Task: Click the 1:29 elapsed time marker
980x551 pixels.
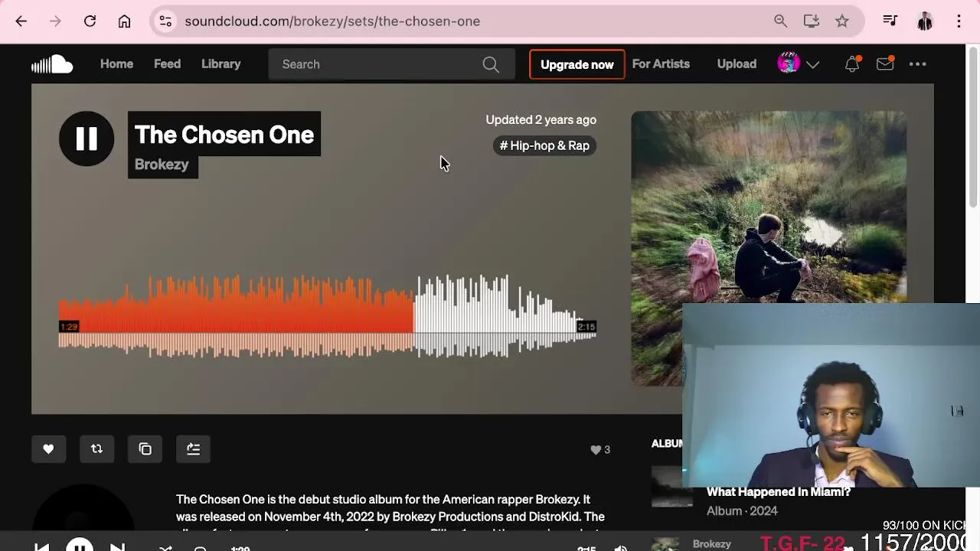Action: (x=69, y=327)
